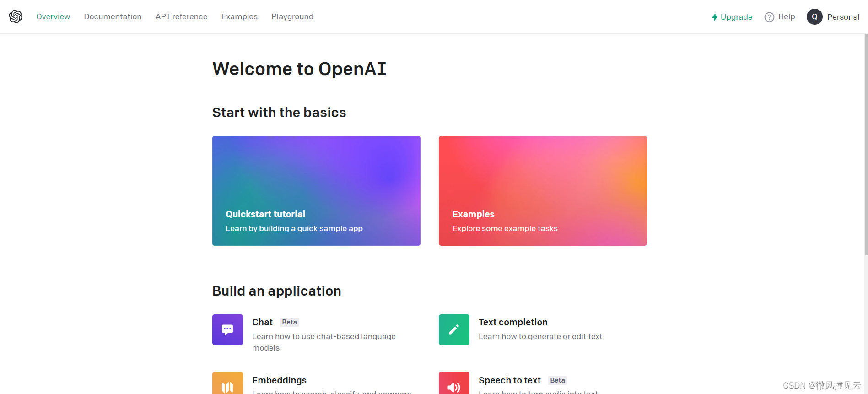Open the Documentation tab
The image size is (868, 394).
[113, 16]
